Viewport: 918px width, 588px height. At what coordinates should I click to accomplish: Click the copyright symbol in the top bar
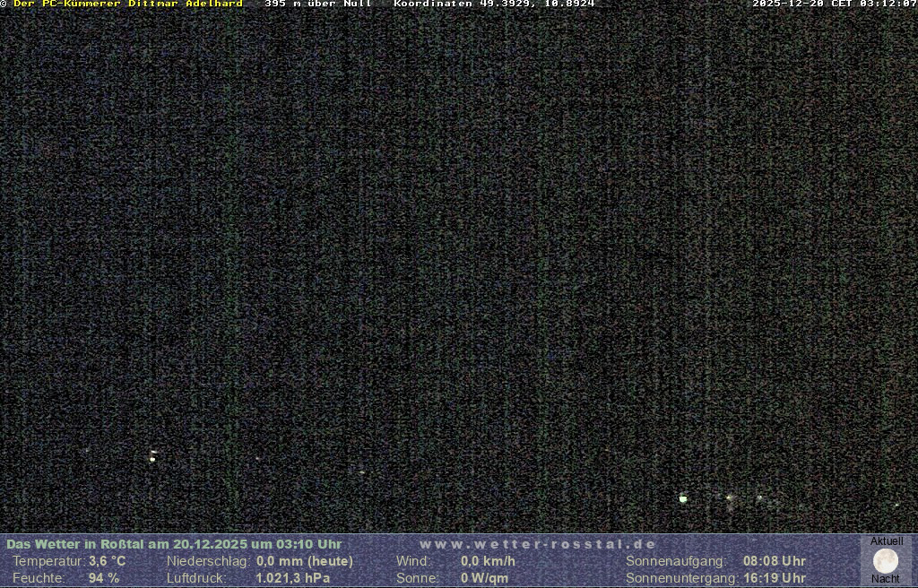pos(4,4)
